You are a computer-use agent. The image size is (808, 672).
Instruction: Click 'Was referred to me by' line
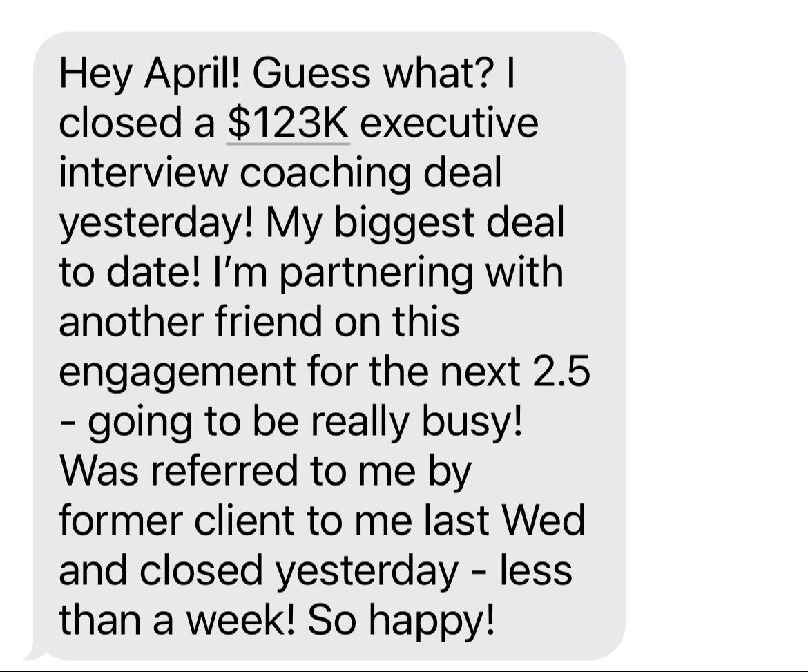[265, 471]
